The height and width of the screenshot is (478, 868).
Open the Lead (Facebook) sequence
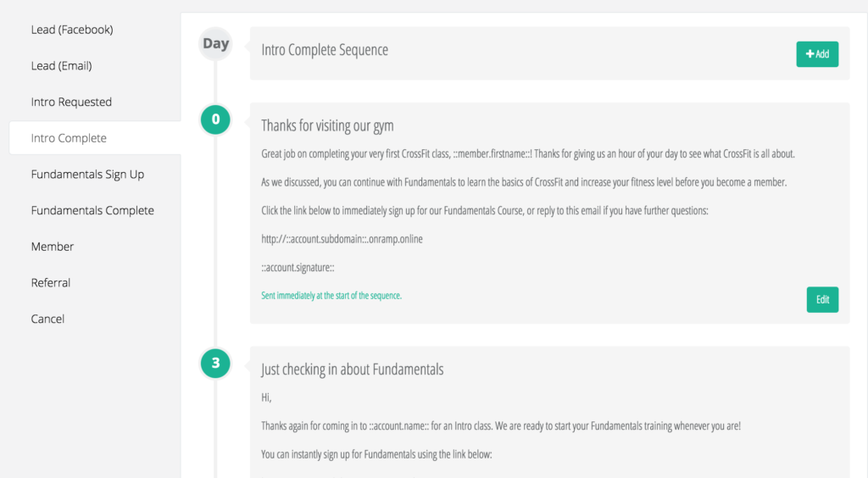click(x=72, y=30)
